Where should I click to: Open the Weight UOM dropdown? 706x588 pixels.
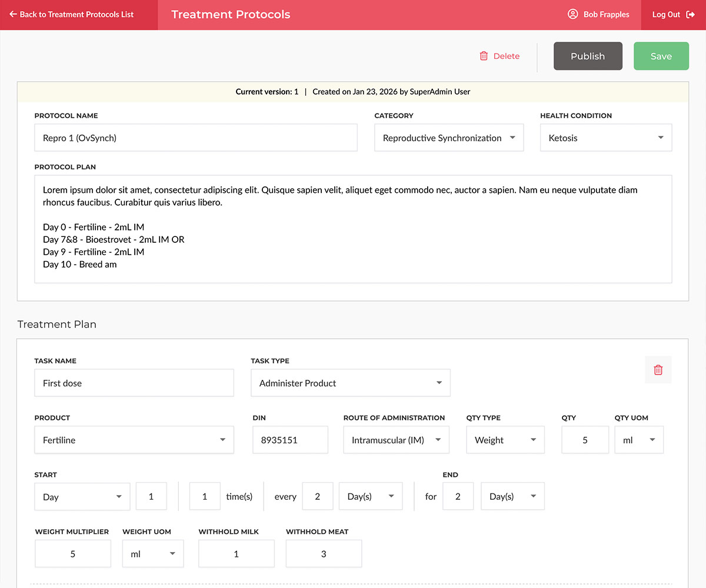(152, 554)
